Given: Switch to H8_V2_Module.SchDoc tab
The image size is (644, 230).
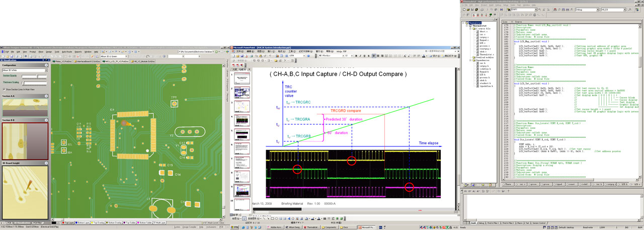Looking at the screenshot, I should pos(143,61).
